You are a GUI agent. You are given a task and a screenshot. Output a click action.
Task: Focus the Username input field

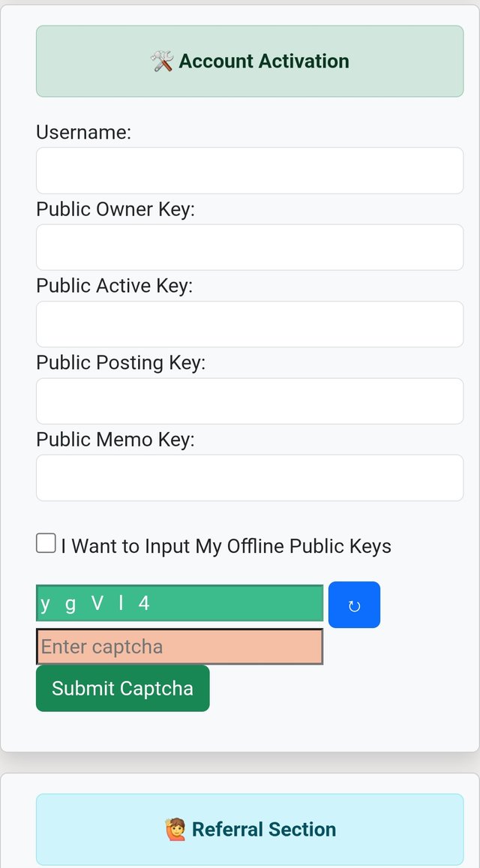point(250,170)
